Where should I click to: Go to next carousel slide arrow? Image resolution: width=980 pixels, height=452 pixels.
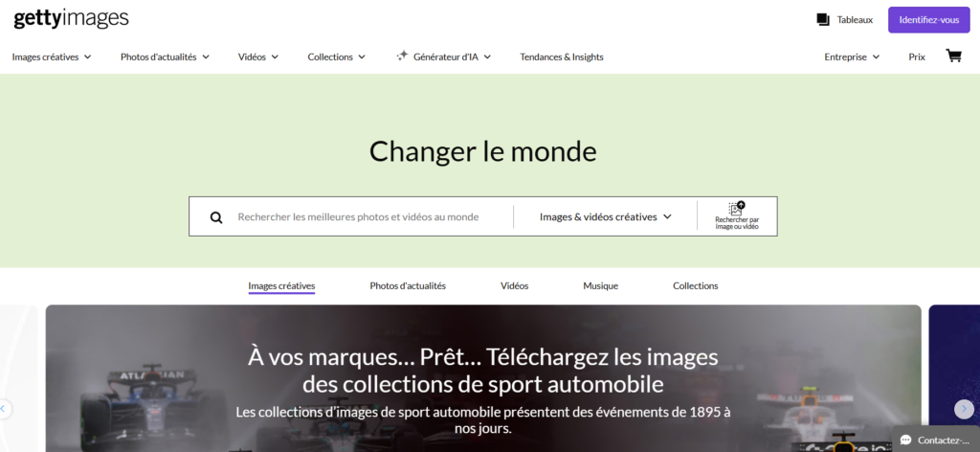(964, 409)
